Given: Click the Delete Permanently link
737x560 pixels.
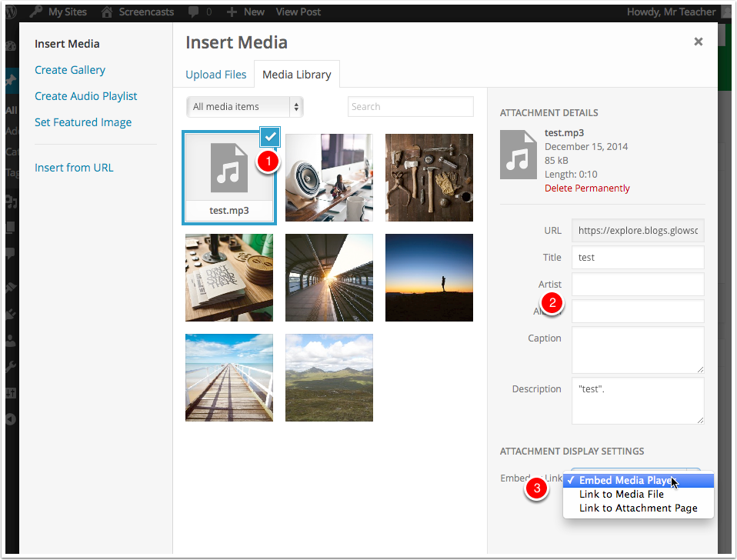Looking at the screenshot, I should 587,188.
